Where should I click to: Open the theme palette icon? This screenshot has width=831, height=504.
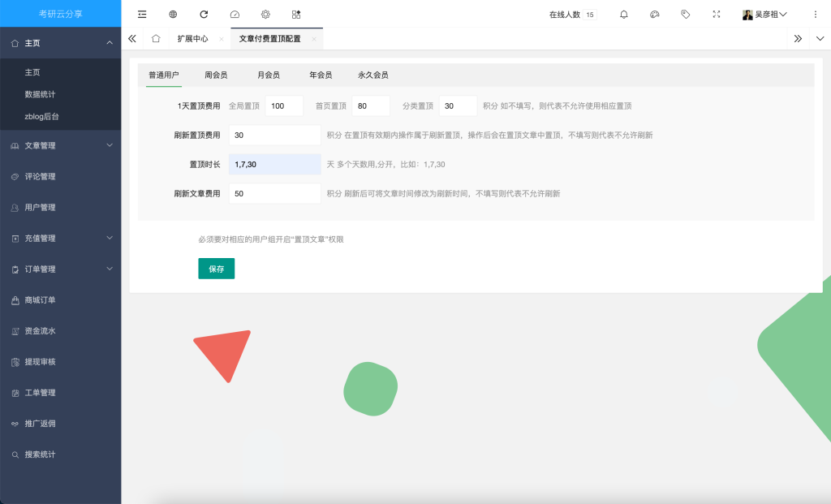[655, 15]
